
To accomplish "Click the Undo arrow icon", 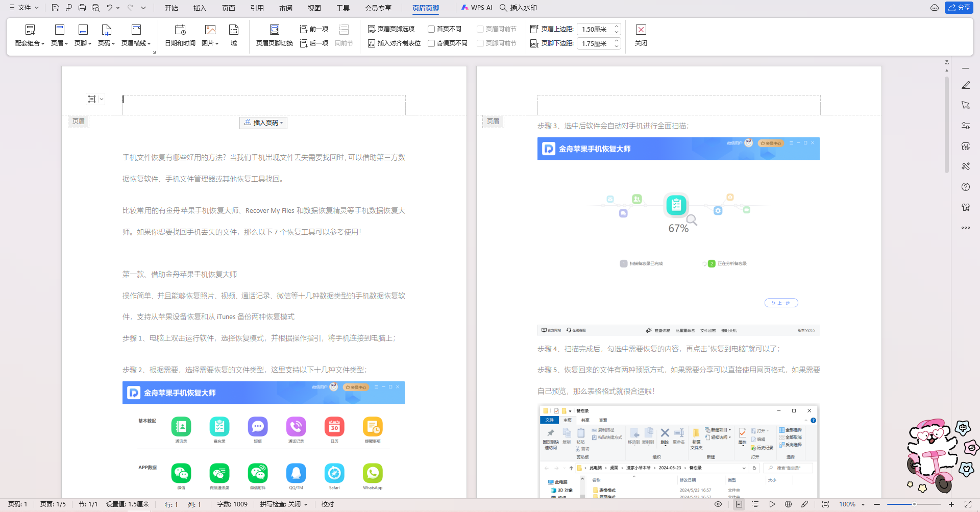I will (109, 8).
